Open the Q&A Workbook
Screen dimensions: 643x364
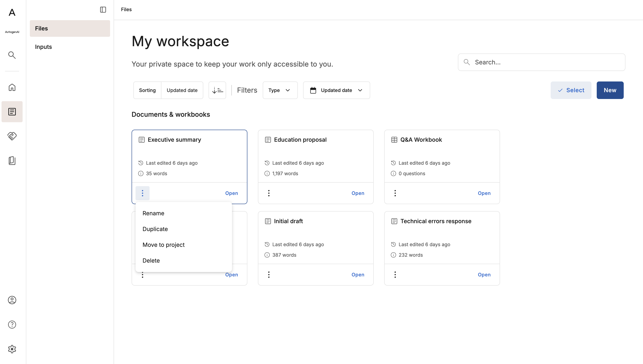[x=484, y=193]
